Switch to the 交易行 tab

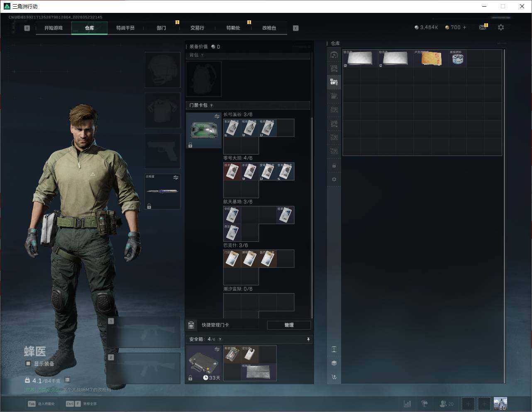tap(197, 28)
